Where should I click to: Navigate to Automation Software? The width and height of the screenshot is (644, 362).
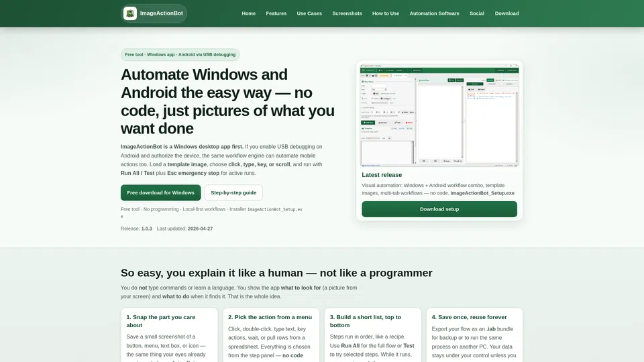434,13
